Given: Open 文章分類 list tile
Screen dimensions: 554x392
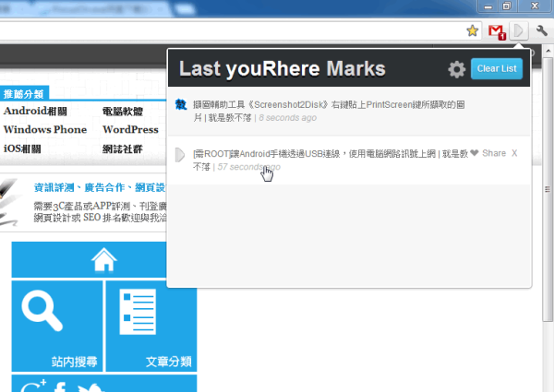Looking at the screenshot, I should click(151, 326).
